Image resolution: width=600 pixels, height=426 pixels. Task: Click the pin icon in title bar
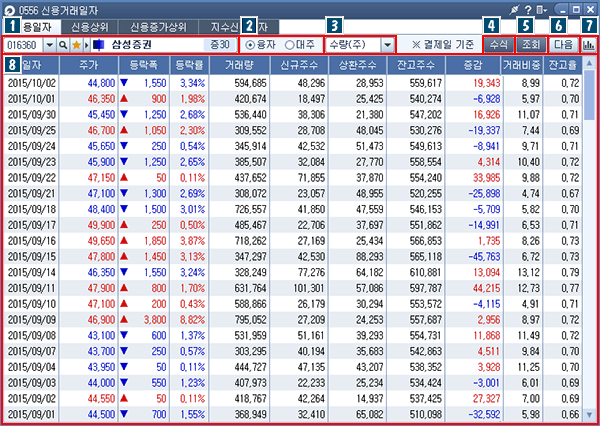point(514,10)
